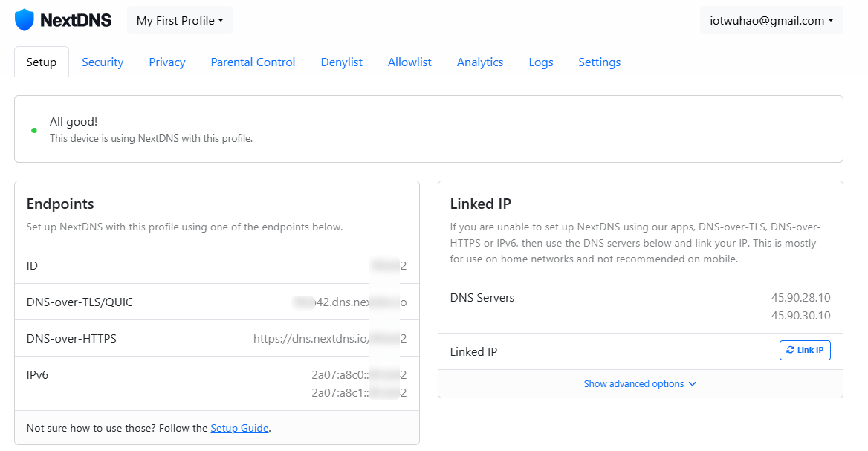Image resolution: width=868 pixels, height=451 pixels.
Task: Click the DNS Servers label
Action: (482, 298)
